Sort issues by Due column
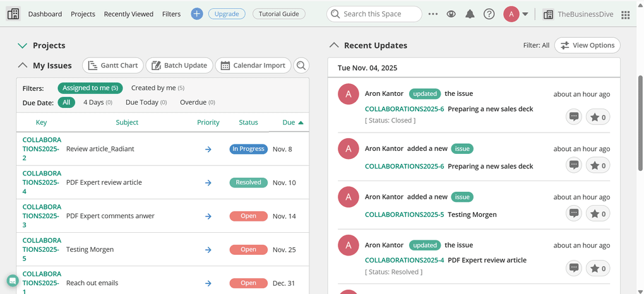The image size is (644, 294). point(293,122)
